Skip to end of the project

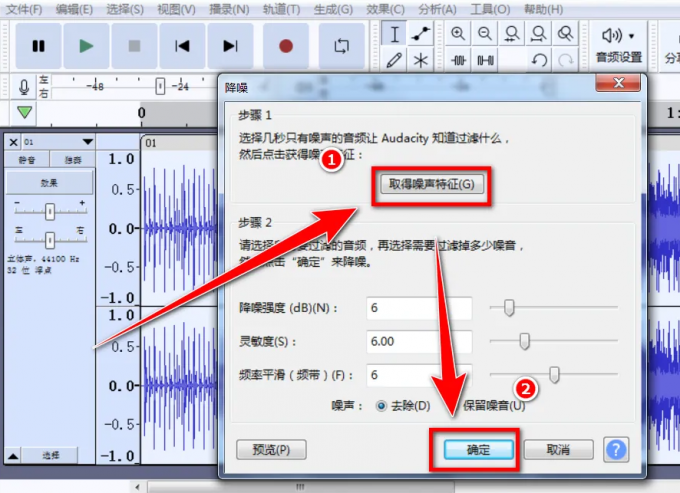click(x=230, y=46)
